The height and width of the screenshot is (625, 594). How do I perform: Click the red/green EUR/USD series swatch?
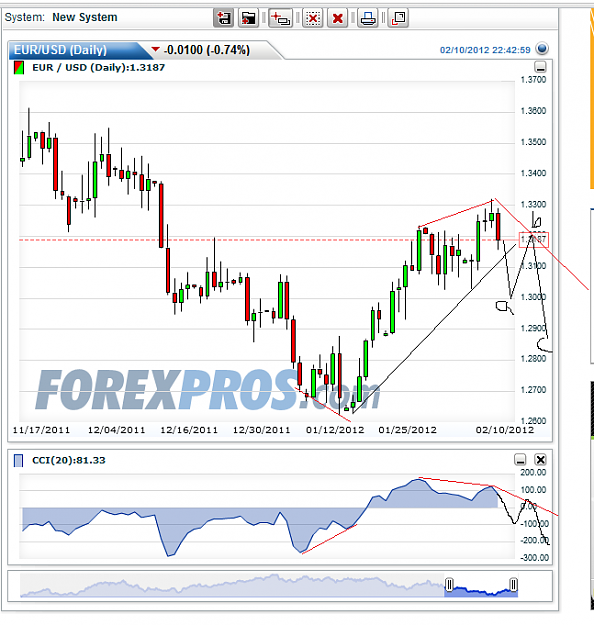[18, 68]
